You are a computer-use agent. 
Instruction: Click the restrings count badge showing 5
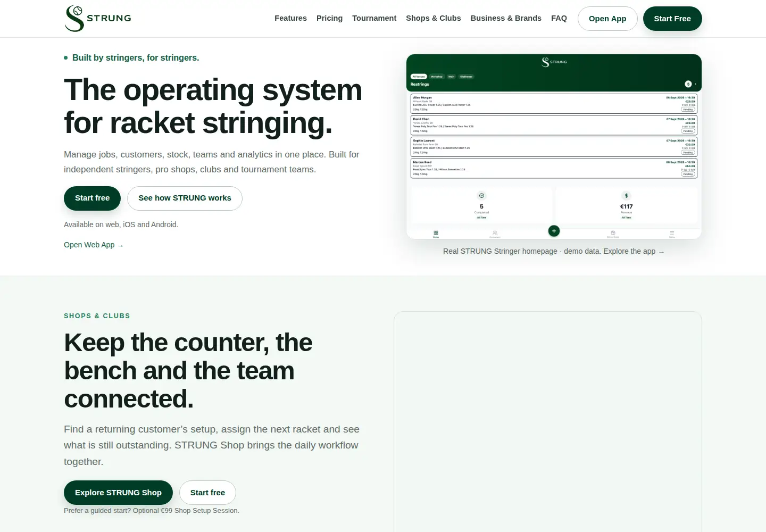click(688, 84)
